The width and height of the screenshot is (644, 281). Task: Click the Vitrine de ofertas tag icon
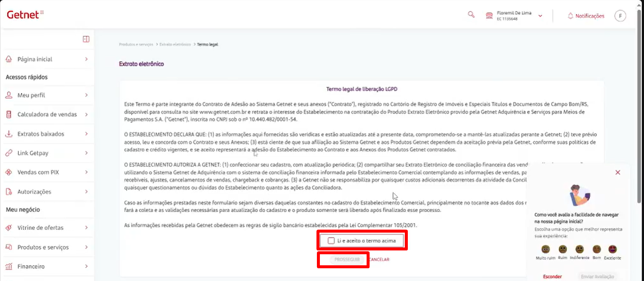pyautogui.click(x=8, y=228)
